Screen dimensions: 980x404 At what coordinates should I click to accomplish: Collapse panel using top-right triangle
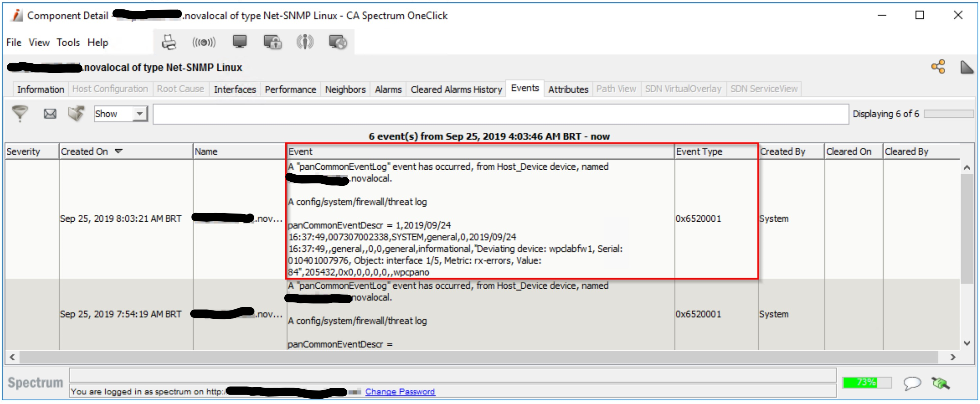(x=966, y=67)
